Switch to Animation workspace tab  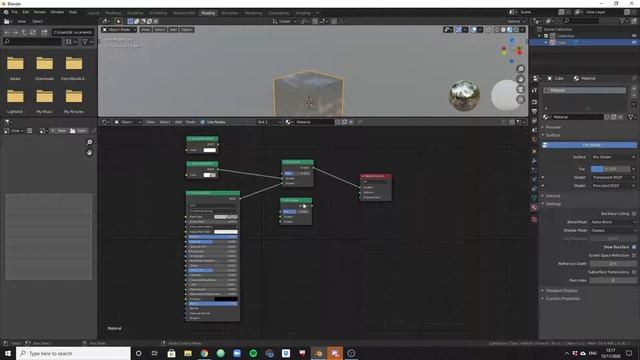[x=230, y=13]
